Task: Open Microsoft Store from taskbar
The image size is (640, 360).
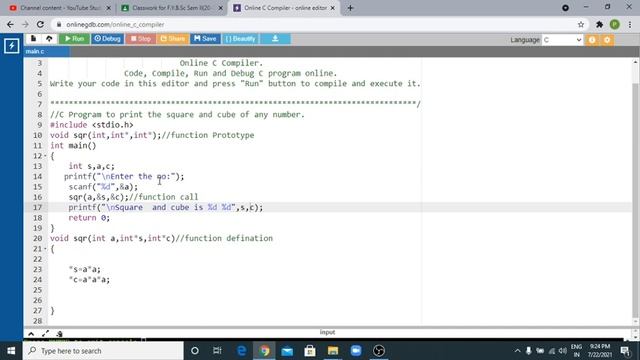Action: point(310,351)
